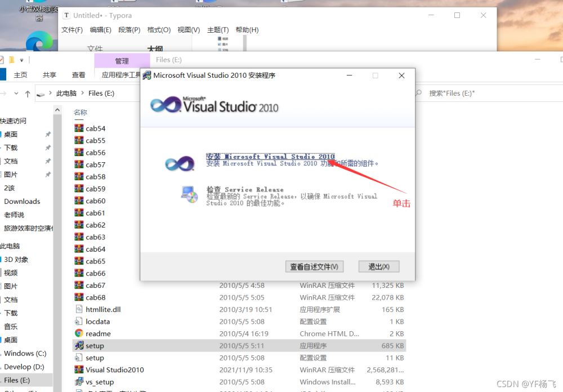Open Downloads in the navigation pane
This screenshot has height=392, width=563.
[22, 201]
